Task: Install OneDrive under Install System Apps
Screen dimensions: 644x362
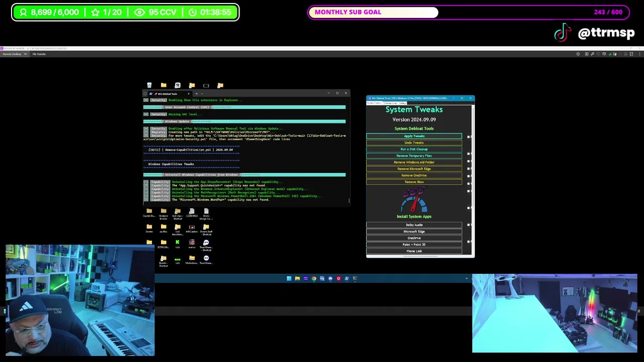Action: point(414,238)
